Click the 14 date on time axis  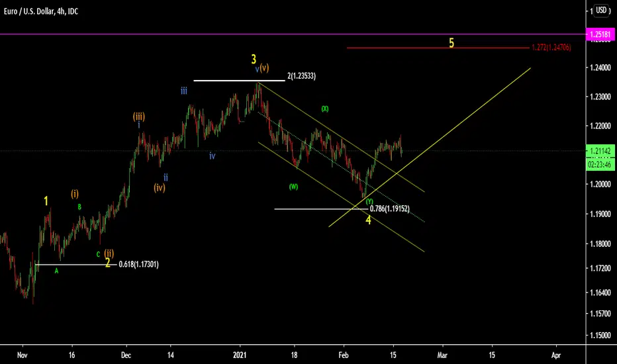pyautogui.click(x=170, y=355)
